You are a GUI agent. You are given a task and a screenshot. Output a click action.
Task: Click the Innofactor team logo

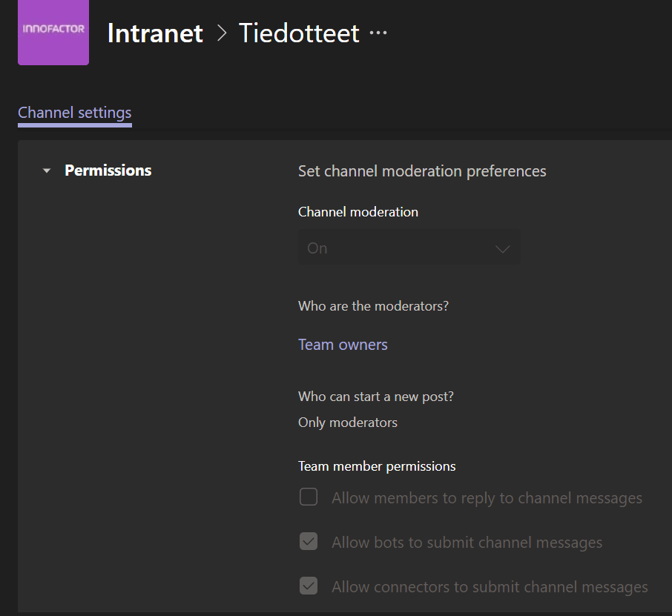click(x=53, y=33)
